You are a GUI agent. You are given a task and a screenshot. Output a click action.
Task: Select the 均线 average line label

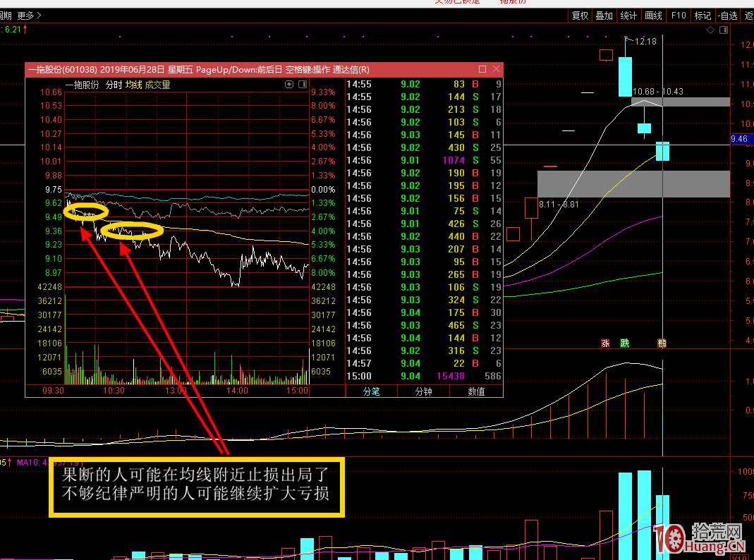pyautogui.click(x=134, y=85)
